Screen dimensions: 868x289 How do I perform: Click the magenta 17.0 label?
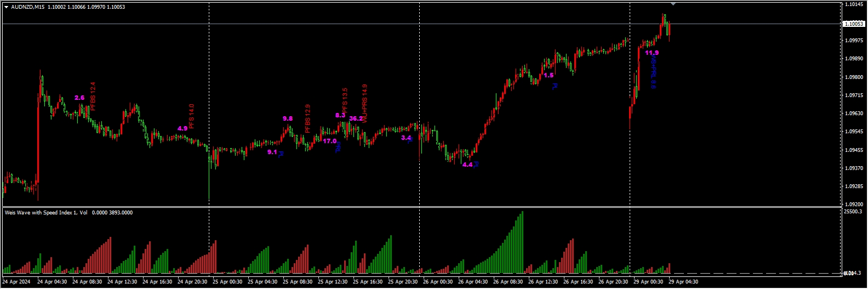pyautogui.click(x=329, y=141)
